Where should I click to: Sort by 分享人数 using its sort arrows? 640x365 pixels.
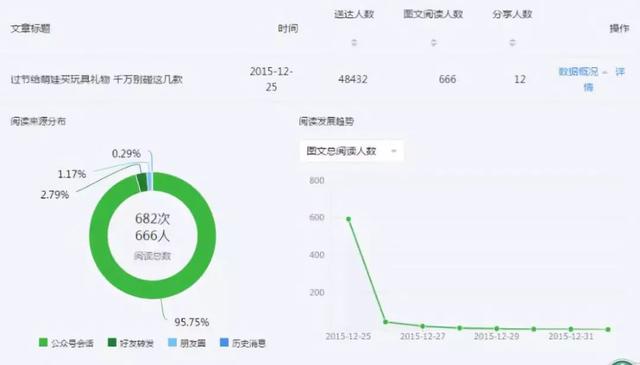512,42
